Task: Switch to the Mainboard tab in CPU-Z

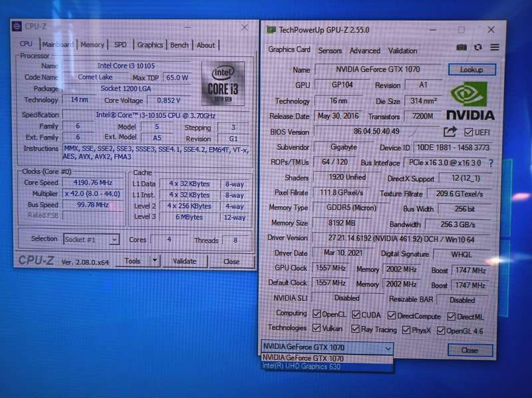Action: pos(58,45)
